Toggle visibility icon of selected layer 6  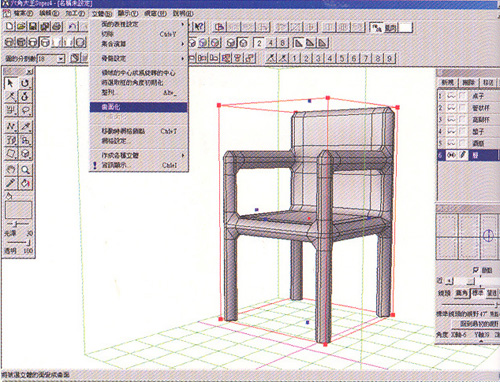[451, 155]
